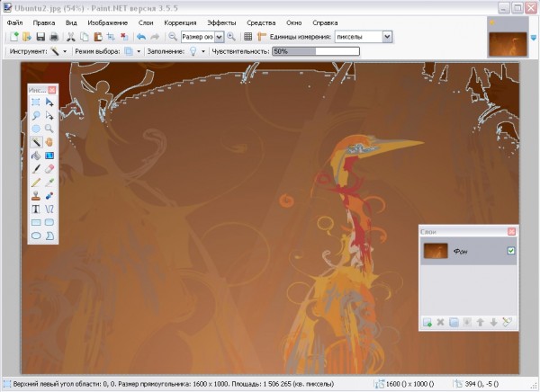This screenshot has width=540, height=392.
Task: Select the Pencil tool
Action: pyautogui.click(x=36, y=183)
